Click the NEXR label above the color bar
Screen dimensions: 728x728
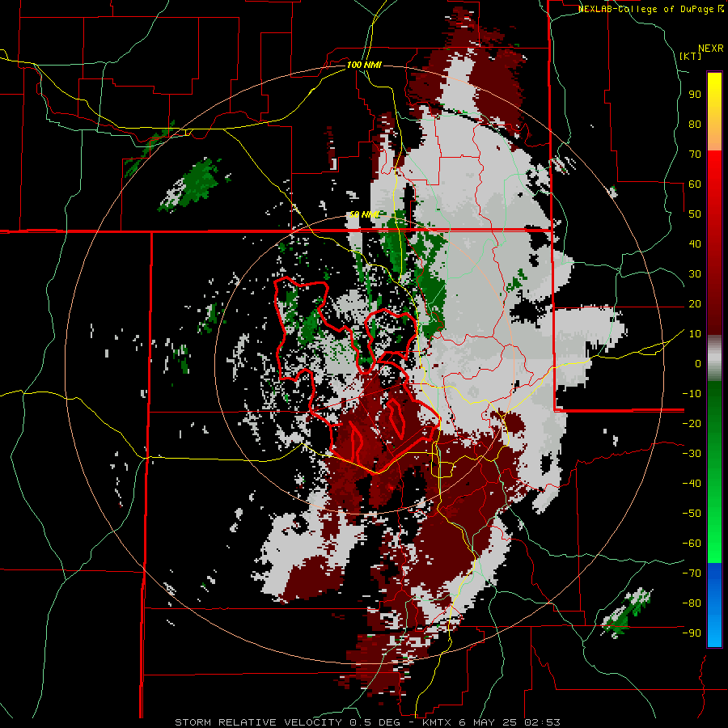click(x=710, y=49)
